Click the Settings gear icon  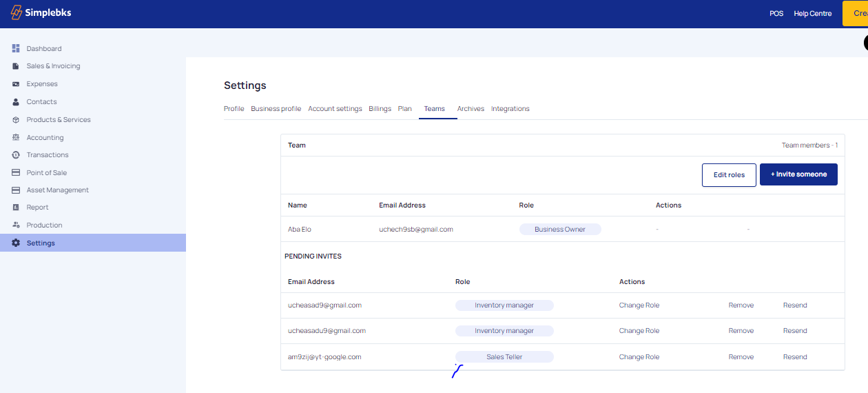coord(16,243)
